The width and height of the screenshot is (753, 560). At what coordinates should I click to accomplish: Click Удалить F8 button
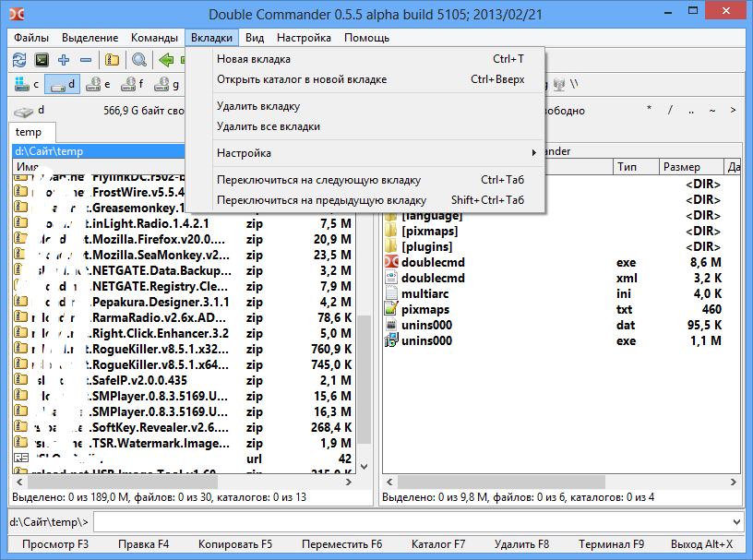521,544
